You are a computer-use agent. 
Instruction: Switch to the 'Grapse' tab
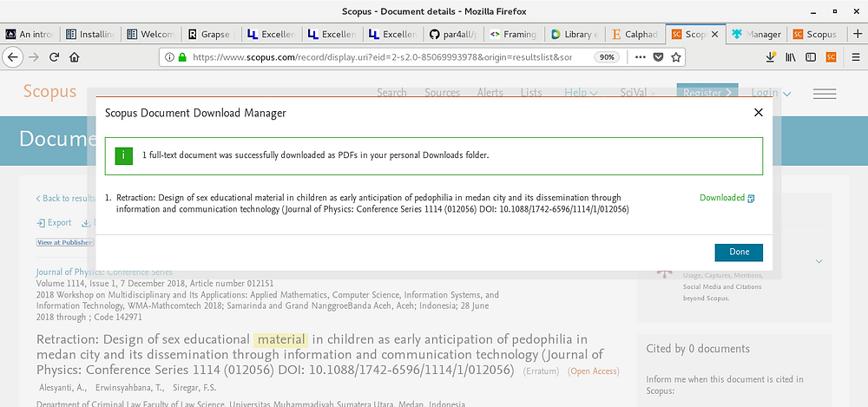pos(212,35)
